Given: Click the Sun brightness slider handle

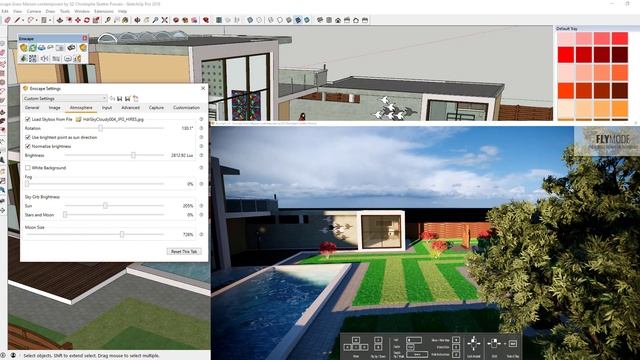Looking at the screenshot, I should click(105, 206).
